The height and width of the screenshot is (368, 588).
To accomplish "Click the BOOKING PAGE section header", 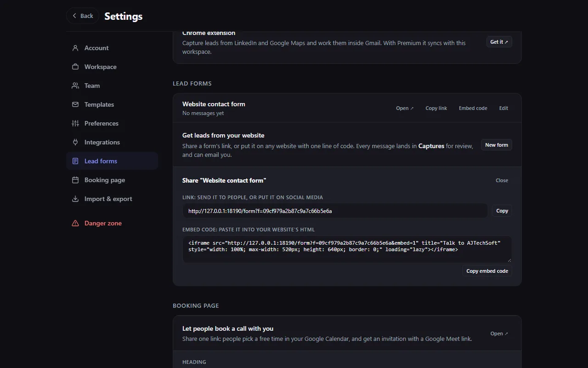I will coord(196,305).
